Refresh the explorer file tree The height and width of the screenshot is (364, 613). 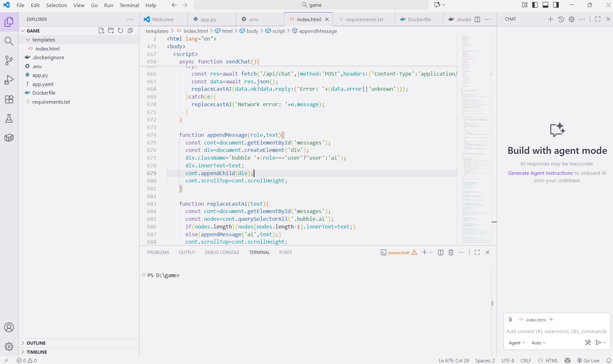point(120,31)
